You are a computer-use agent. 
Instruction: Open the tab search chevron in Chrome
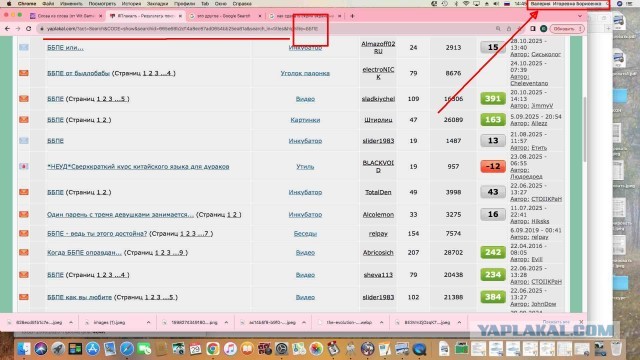[580, 16]
